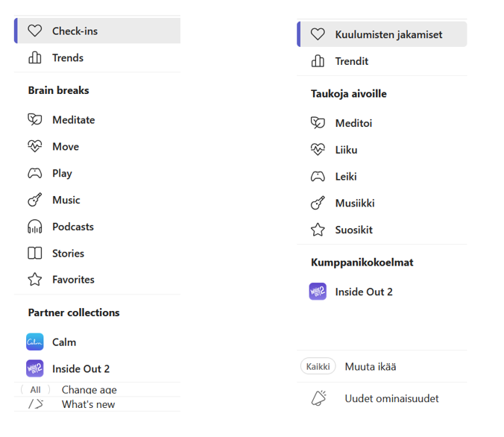Click the guitar icon beside Music
Screen dimensions: 504x437
coord(35,201)
